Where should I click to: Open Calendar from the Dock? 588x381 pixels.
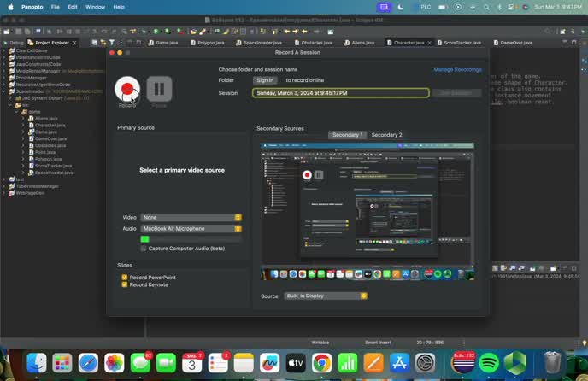click(x=192, y=362)
